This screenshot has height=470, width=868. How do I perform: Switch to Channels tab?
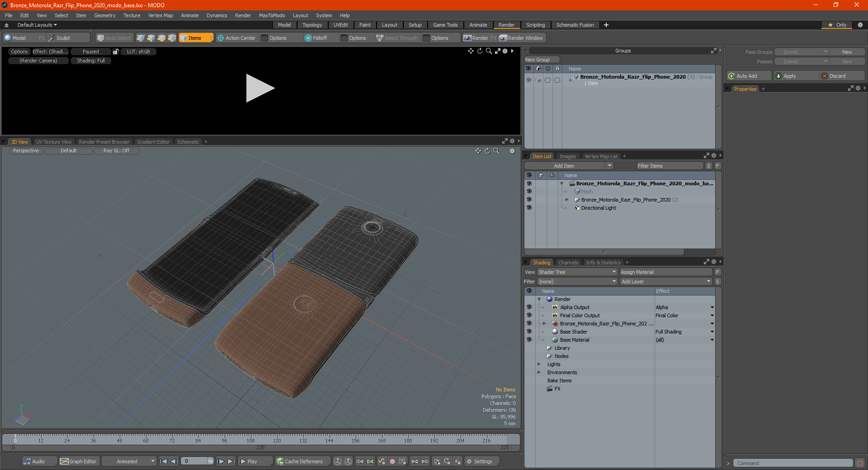click(568, 263)
